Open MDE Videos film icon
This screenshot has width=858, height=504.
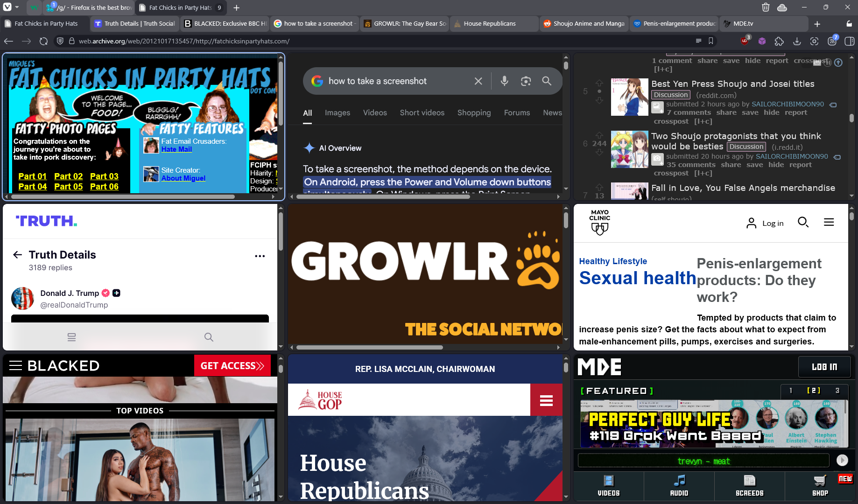[x=608, y=480]
